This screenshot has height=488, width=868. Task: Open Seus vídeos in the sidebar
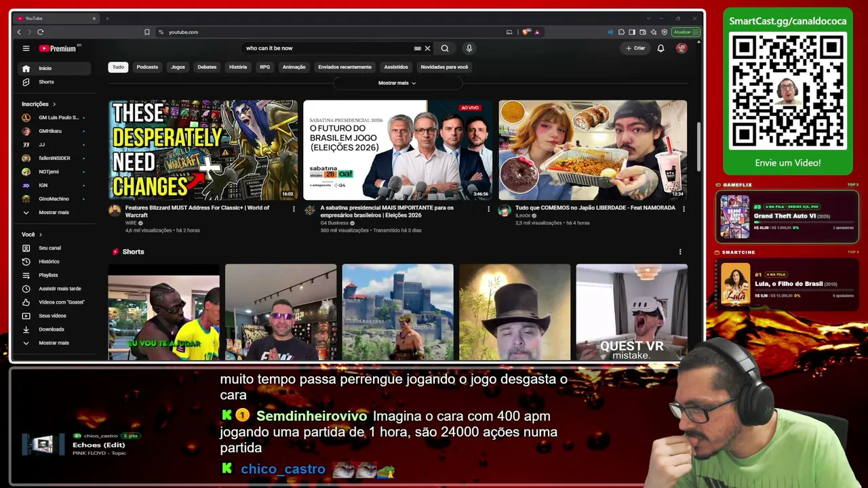point(56,316)
